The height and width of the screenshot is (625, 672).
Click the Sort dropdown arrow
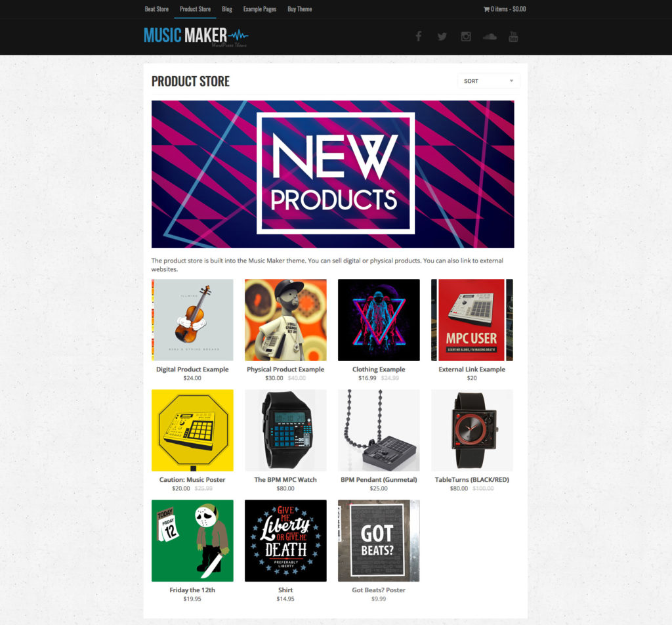tap(511, 81)
